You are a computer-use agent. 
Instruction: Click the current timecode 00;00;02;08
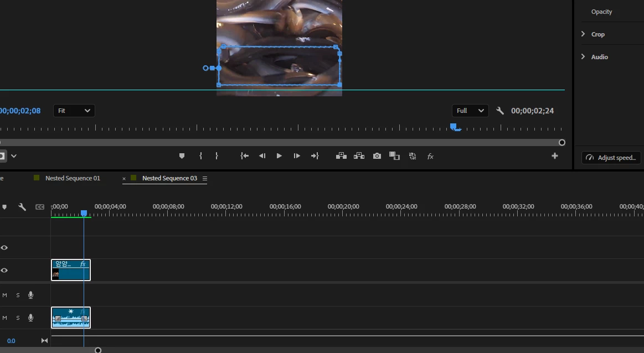pyautogui.click(x=20, y=111)
